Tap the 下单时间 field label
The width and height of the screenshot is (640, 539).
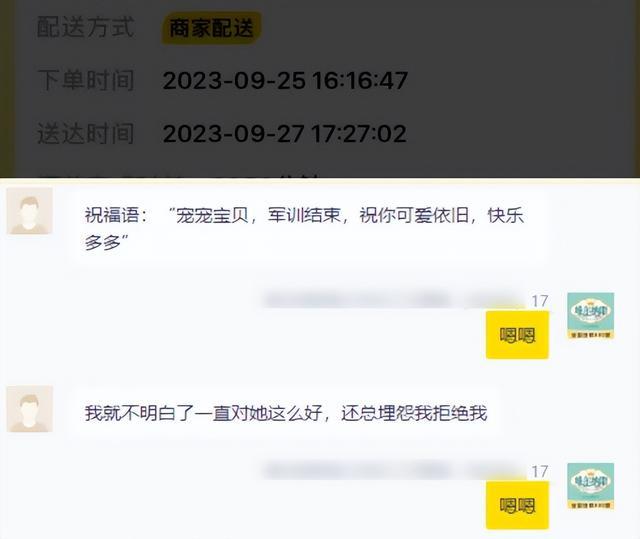(86, 80)
